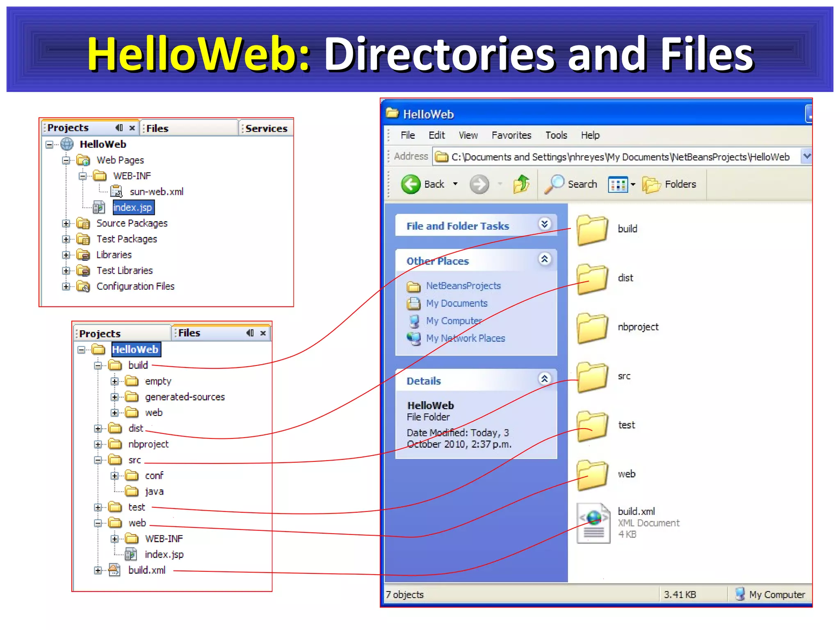Open the Help menu
The height and width of the screenshot is (630, 840).
[x=590, y=135]
